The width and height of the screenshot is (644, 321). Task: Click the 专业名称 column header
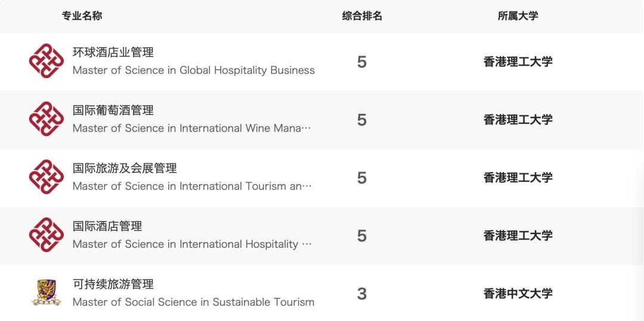(82, 16)
